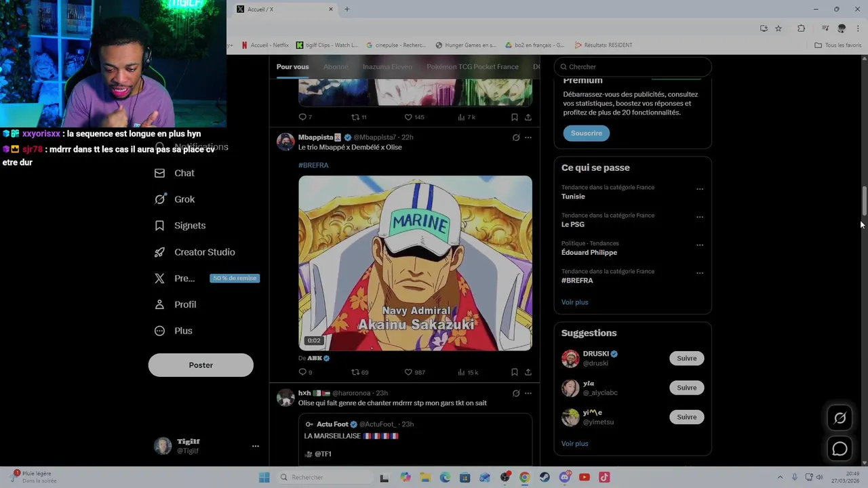Close the Accueil / X browser tab
Screen dimensions: 868x488
pyautogui.click(x=331, y=9)
